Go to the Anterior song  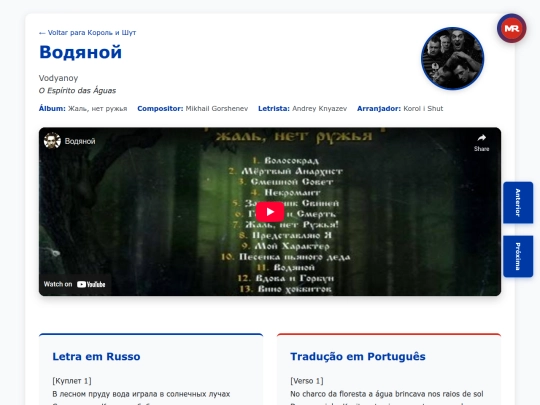[x=518, y=202]
